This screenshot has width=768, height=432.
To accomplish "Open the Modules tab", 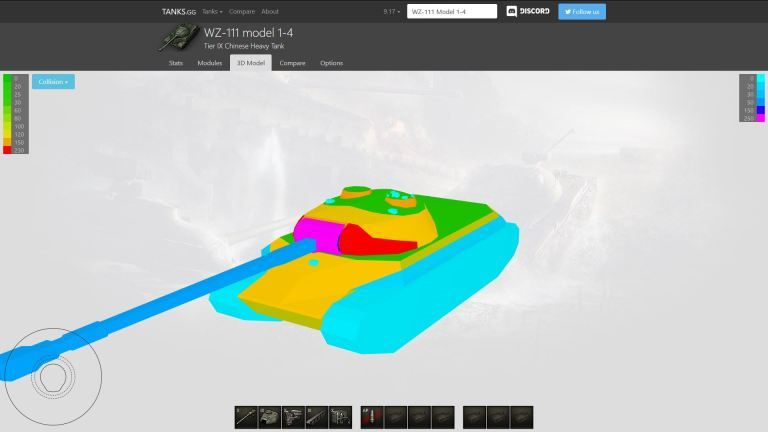I will [x=209, y=63].
